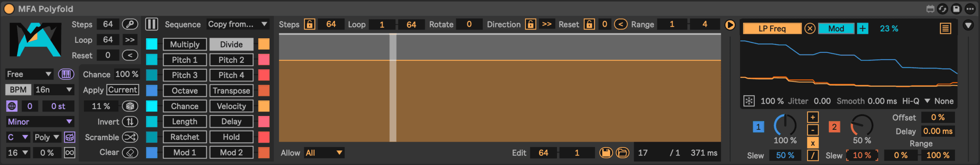Select the Velocity sequence tab
Screen dimensions: 980x165
(x=231, y=106)
